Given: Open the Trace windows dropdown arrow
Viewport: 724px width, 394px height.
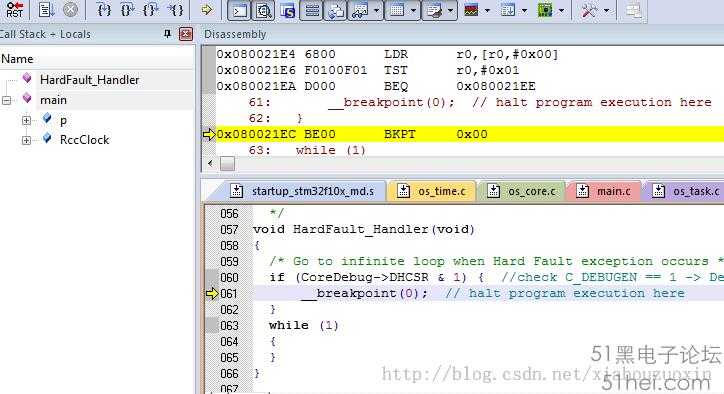Looking at the screenshot, I should click(525, 10).
